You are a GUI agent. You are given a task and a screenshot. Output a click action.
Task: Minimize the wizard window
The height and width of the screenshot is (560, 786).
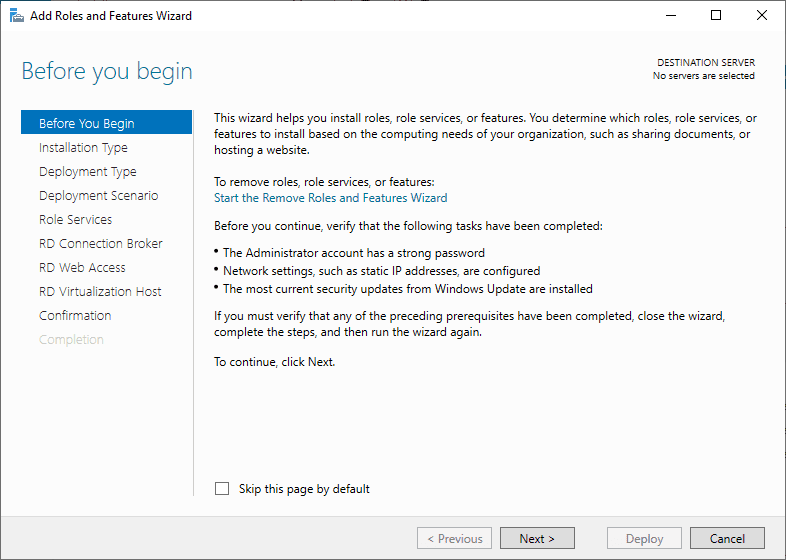click(671, 16)
